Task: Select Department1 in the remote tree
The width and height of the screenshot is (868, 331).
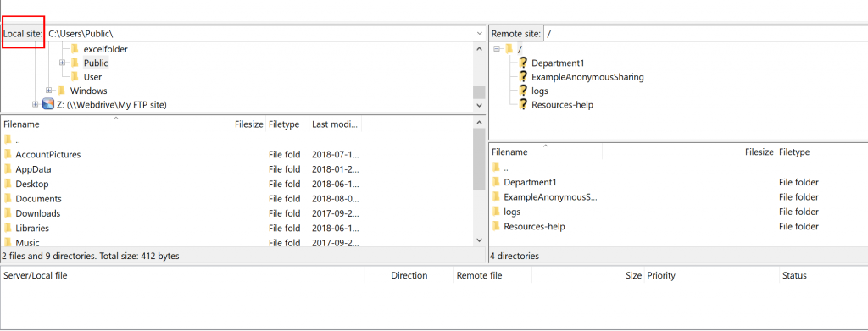Action: pos(558,63)
